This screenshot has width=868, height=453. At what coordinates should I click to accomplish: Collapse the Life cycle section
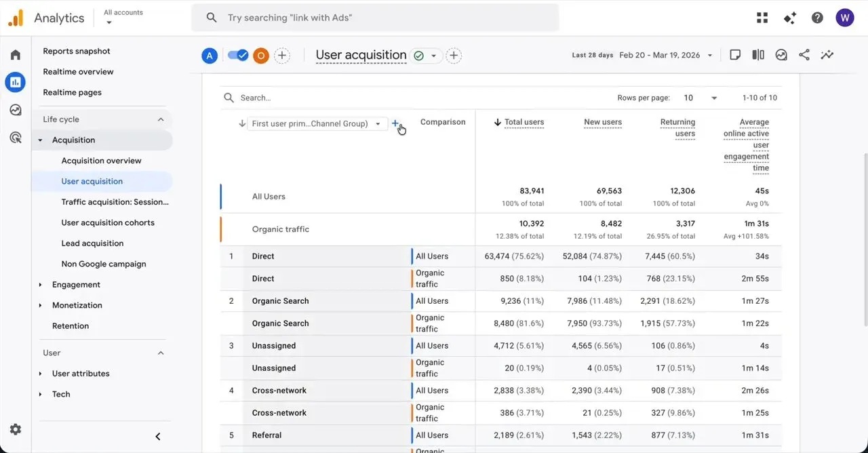tap(161, 119)
